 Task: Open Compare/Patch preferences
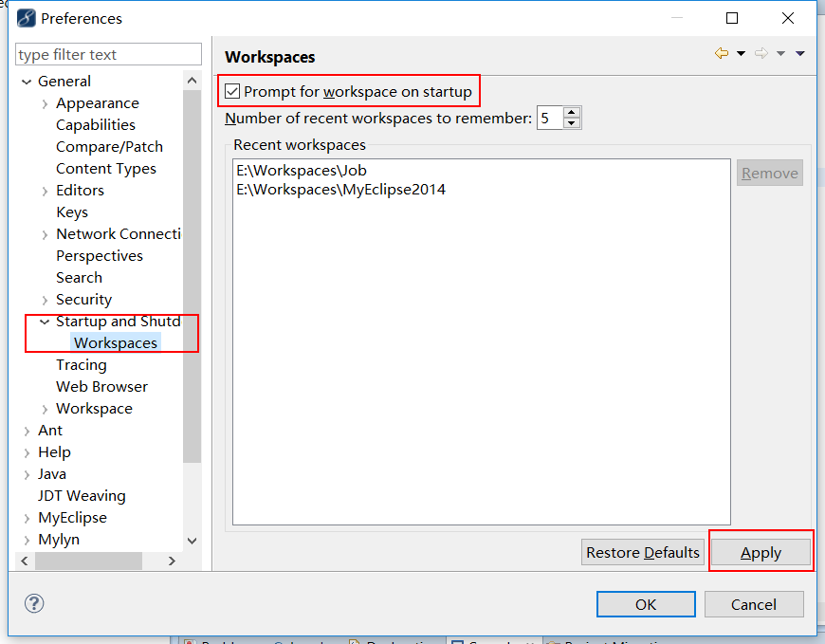109,146
